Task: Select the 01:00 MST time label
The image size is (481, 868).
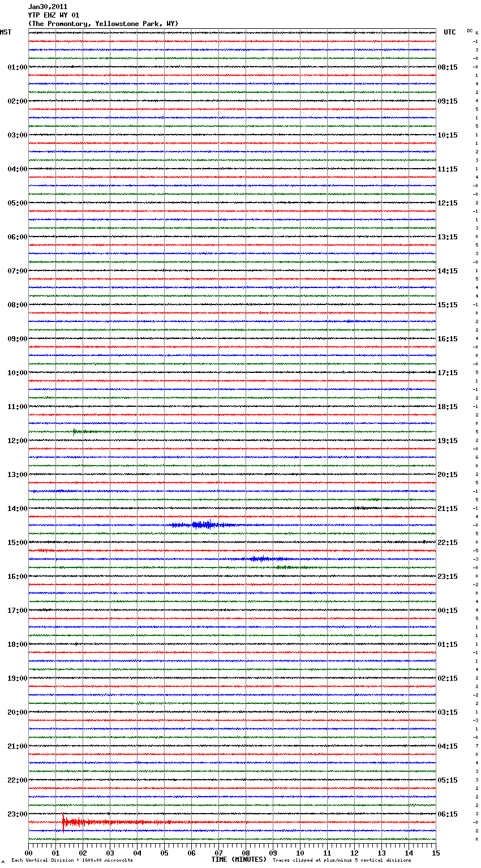Action: coord(17,67)
